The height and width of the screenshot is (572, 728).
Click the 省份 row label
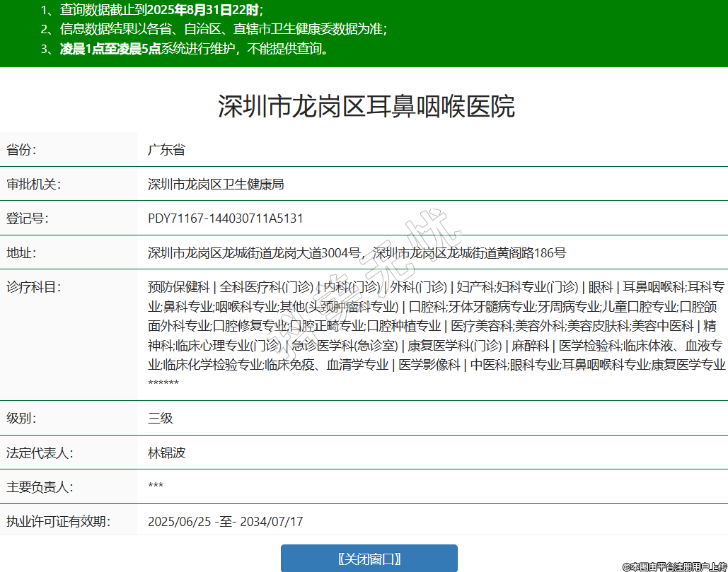[21, 150]
